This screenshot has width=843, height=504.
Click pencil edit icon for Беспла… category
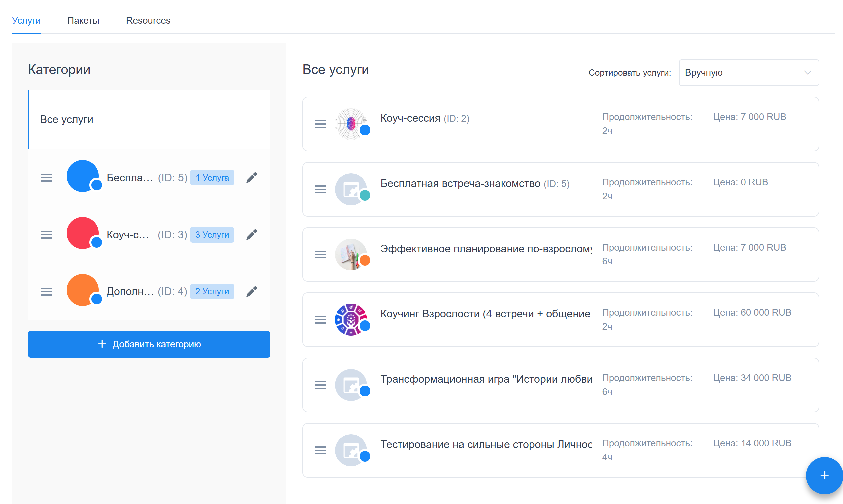pos(251,177)
